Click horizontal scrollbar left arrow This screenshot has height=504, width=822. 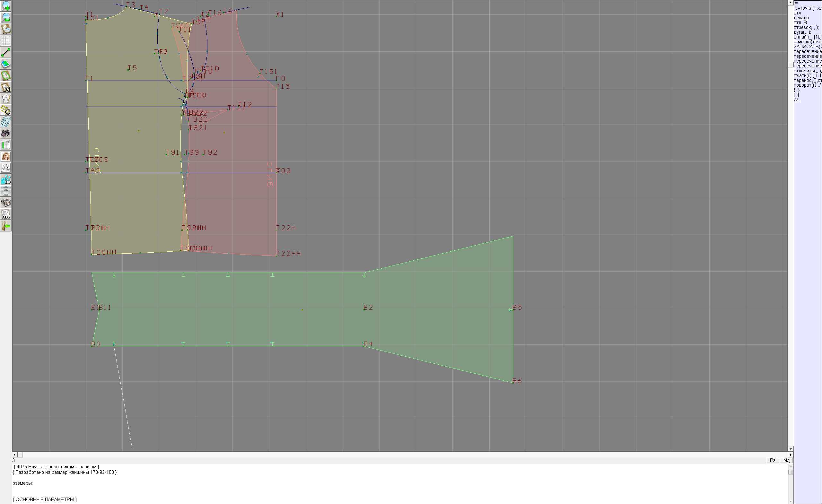[14, 455]
